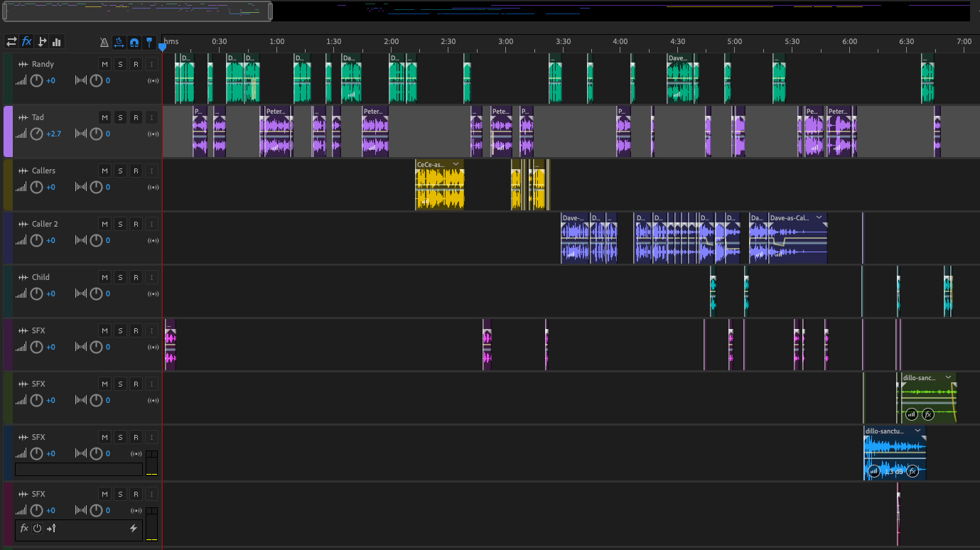The image size is (980, 550).
Task: Show the Inputs/Outputs track controls
Action: [x=11, y=42]
